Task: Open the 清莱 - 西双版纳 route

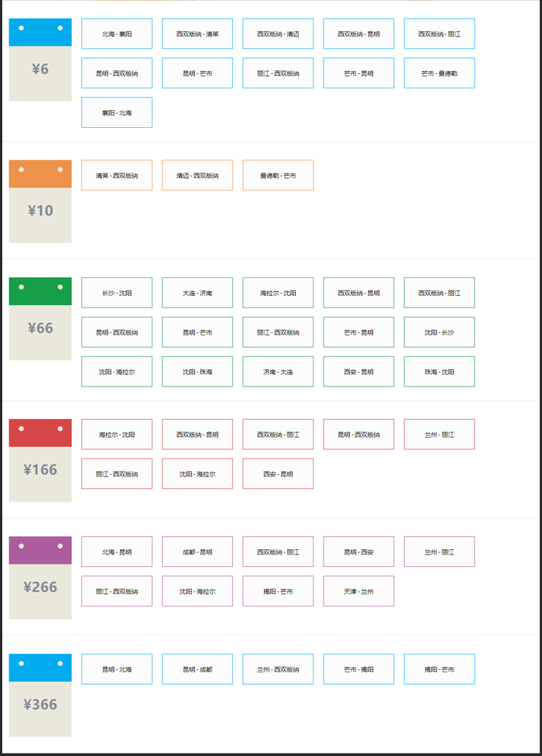Action: 117,176
